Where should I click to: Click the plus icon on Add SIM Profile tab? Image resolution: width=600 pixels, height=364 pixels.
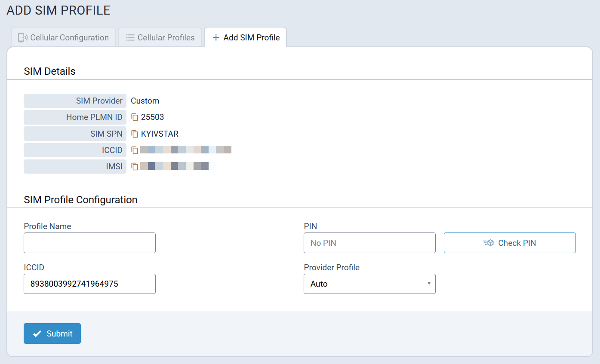point(216,38)
